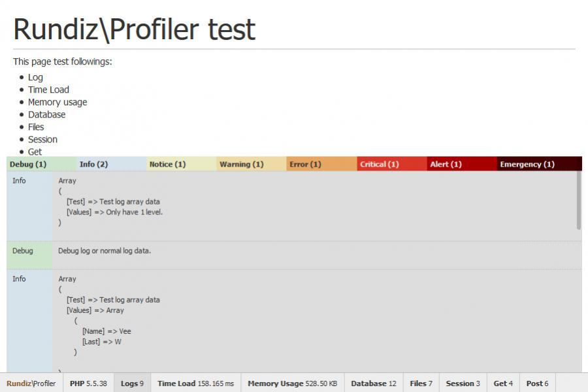Image resolution: width=588 pixels, height=392 pixels.
Task: Open the Alert (1) log section
Action: pyautogui.click(x=446, y=164)
